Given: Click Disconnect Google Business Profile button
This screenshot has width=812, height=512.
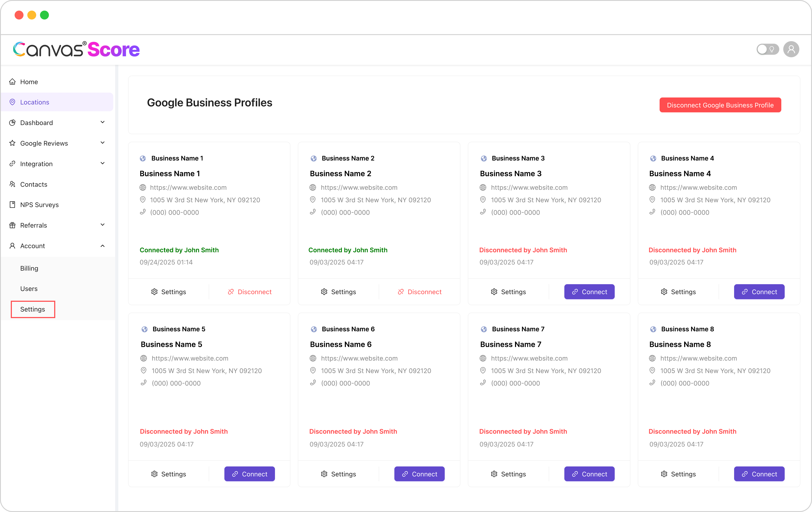Looking at the screenshot, I should tap(720, 105).
